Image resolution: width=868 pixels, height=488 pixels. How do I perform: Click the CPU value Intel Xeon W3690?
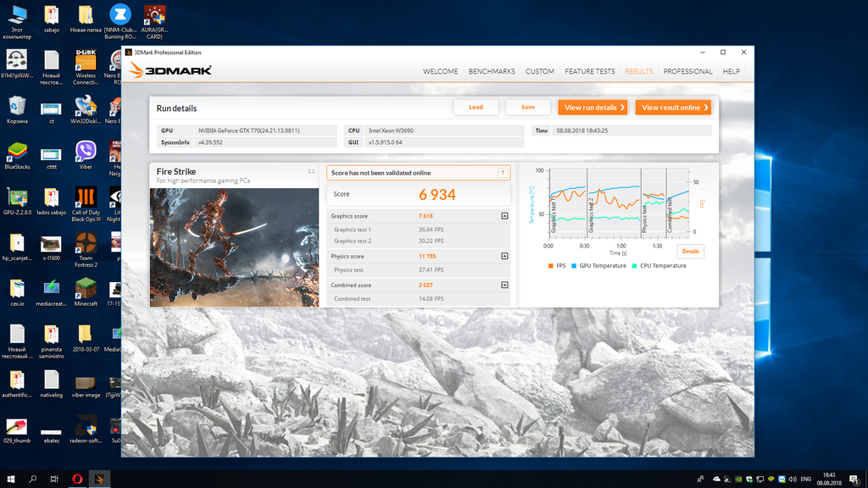391,130
